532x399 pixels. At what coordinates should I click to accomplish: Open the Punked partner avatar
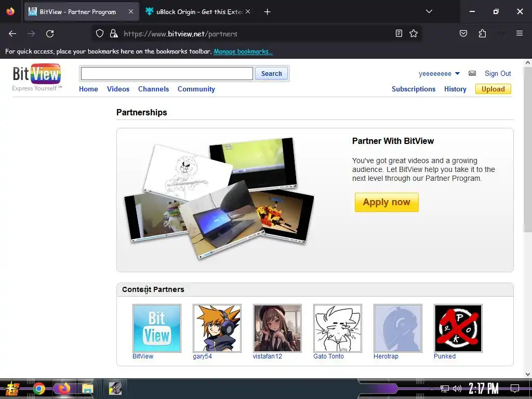[458, 328]
